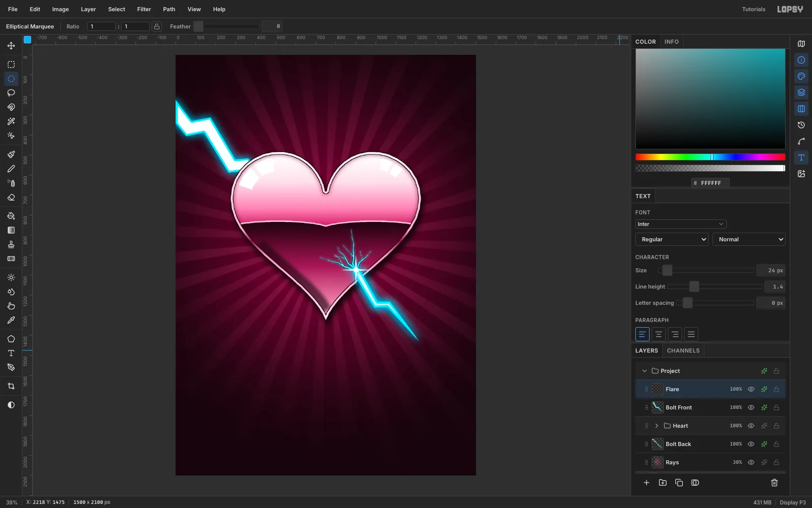Select the Polygon Shape tool

pyautogui.click(x=11, y=339)
